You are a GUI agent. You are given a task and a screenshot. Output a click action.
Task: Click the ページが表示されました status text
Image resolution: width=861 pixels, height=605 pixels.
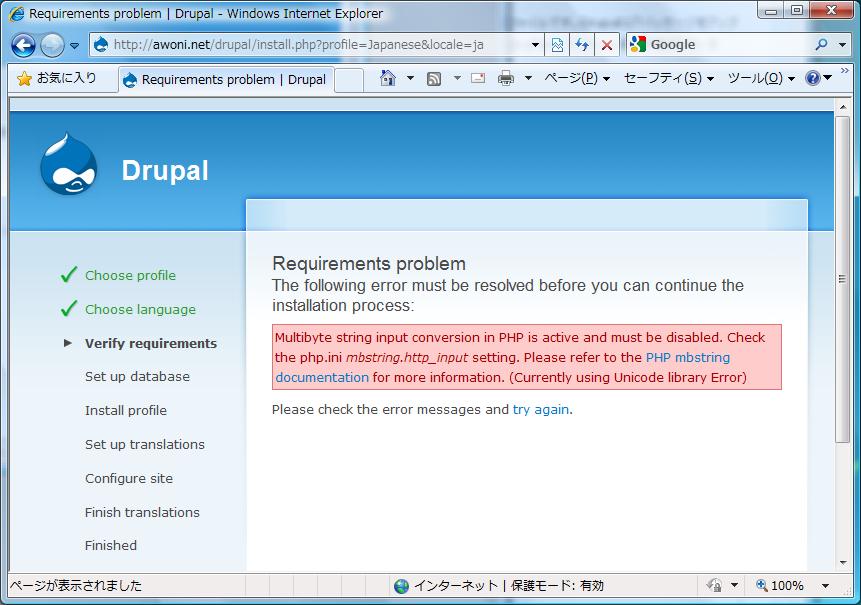(76, 586)
